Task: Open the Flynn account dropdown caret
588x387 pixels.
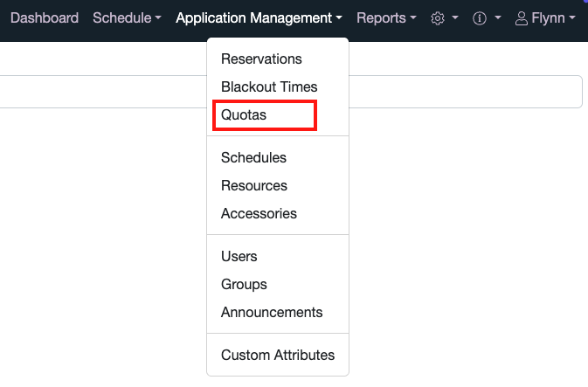Action: tap(572, 18)
